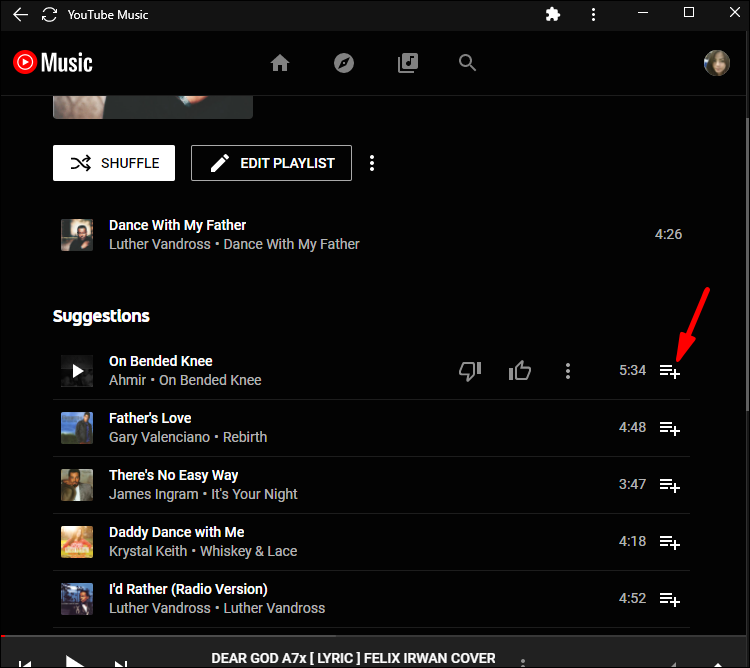
Task: Open search with magnifier icon
Action: [467, 63]
